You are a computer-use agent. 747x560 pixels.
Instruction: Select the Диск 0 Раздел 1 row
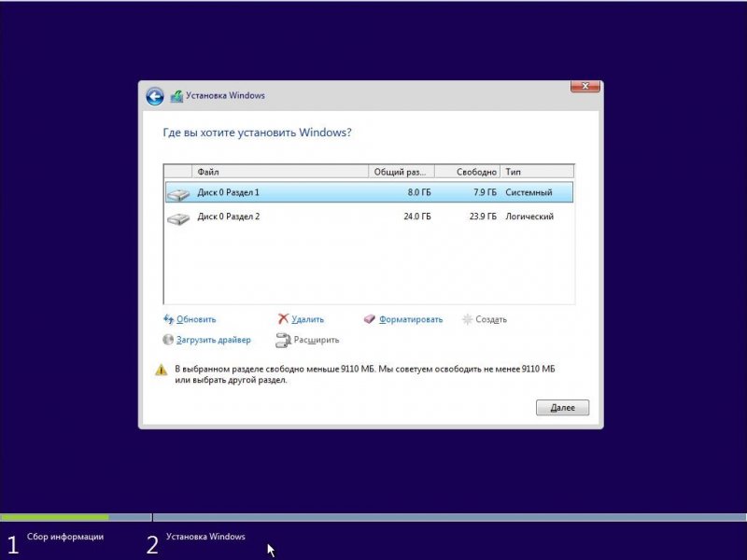click(x=369, y=192)
